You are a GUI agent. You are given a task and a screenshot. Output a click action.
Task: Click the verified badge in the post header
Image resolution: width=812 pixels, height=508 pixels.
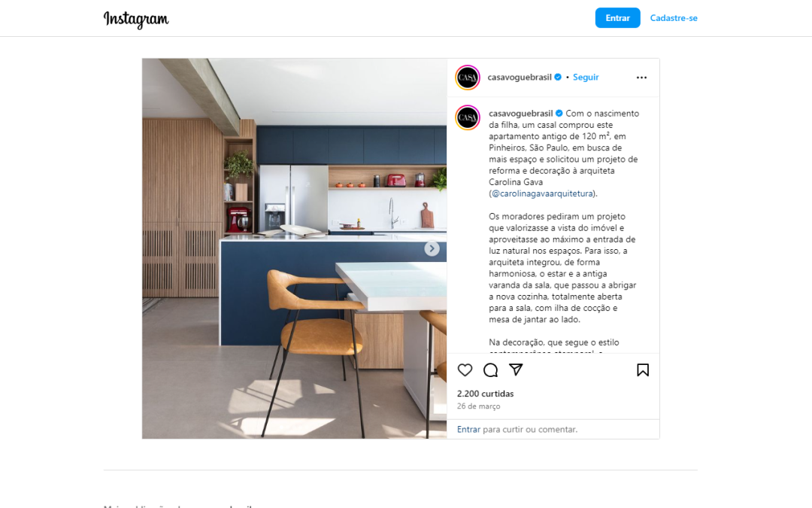coord(558,77)
